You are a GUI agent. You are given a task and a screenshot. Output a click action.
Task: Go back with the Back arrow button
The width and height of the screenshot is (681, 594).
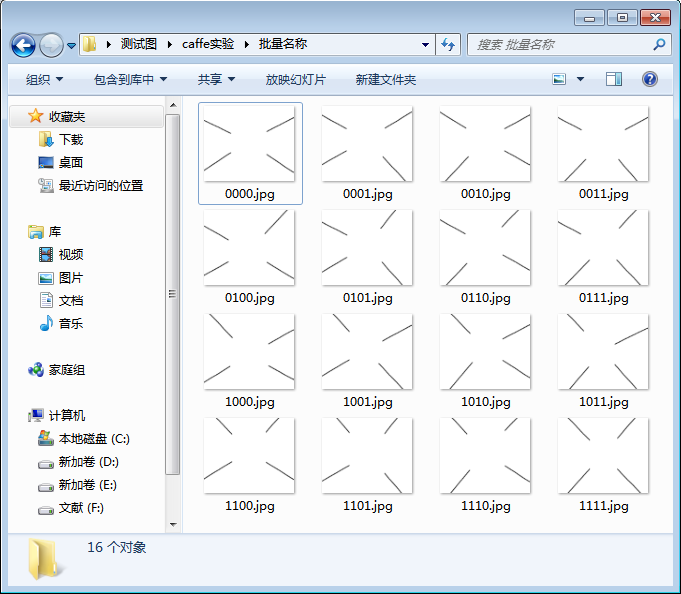point(23,45)
